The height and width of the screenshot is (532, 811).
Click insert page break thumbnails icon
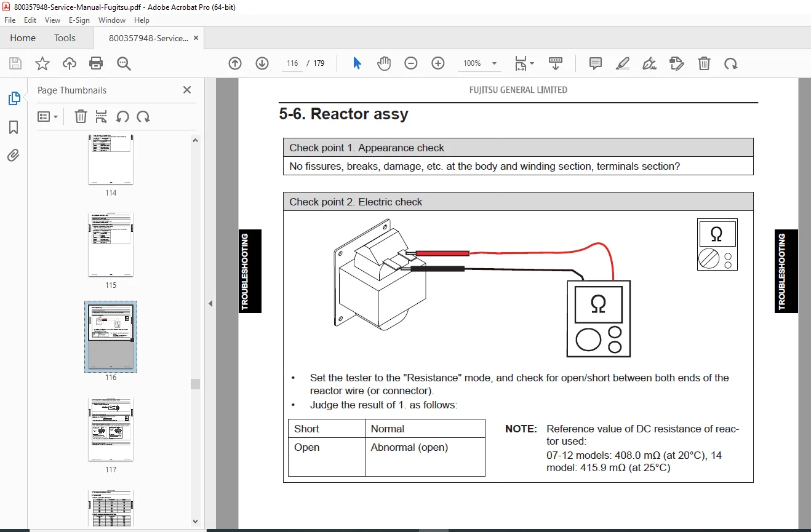[102, 116]
